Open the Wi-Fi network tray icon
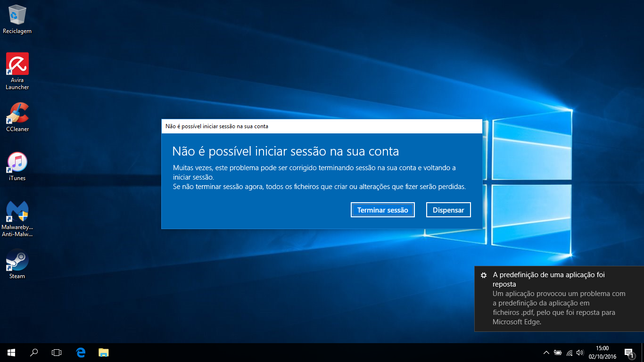Screen dimensions: 644x362 569,353
